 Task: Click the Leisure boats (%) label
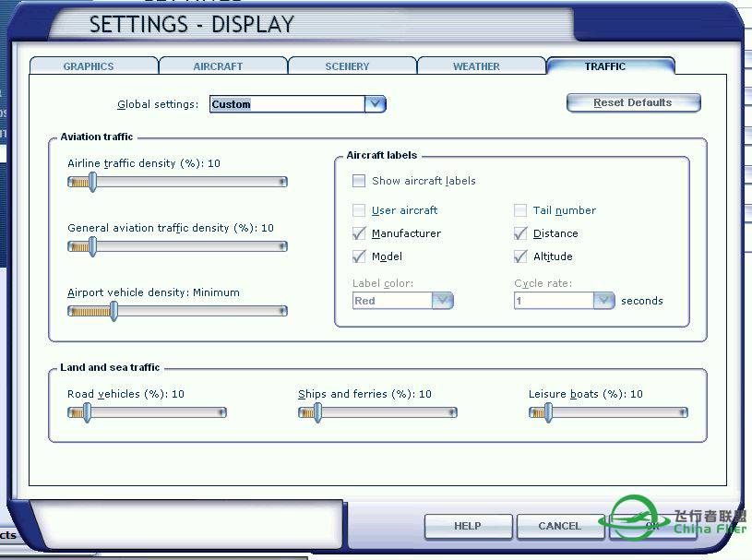[586, 394]
